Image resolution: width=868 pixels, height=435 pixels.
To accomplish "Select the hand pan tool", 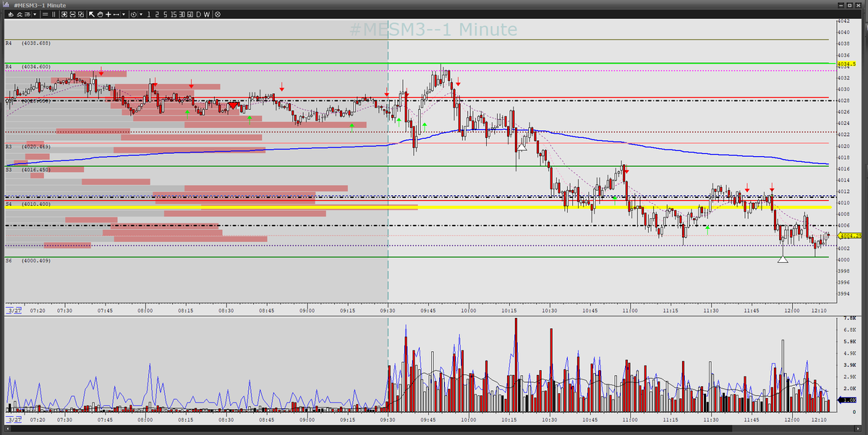I will click(x=100, y=14).
